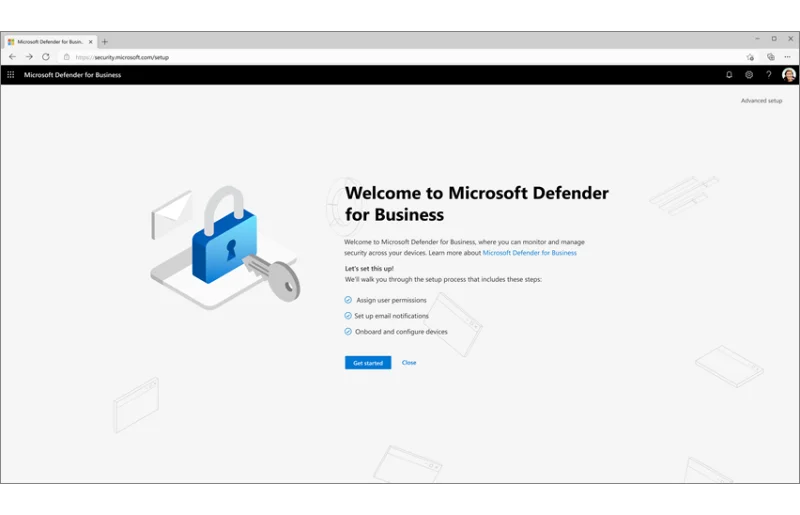Click the 'Set up email notifications' text
This screenshot has height=515, width=800.
[391, 316]
